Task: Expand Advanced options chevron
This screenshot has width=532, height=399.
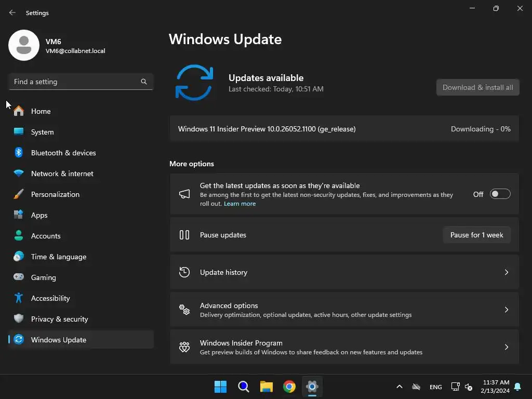Action: 506,310
